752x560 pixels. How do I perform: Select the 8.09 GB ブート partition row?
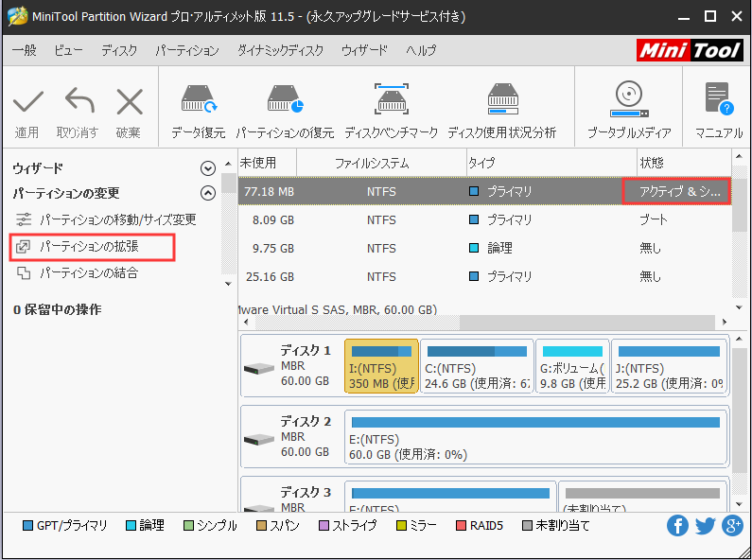484,220
